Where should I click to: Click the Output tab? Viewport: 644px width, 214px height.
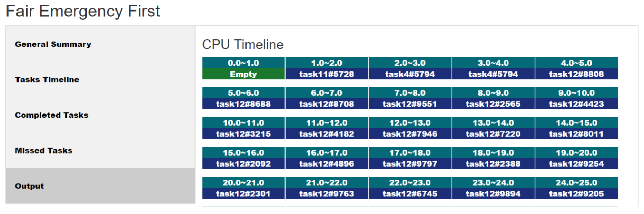tap(29, 186)
